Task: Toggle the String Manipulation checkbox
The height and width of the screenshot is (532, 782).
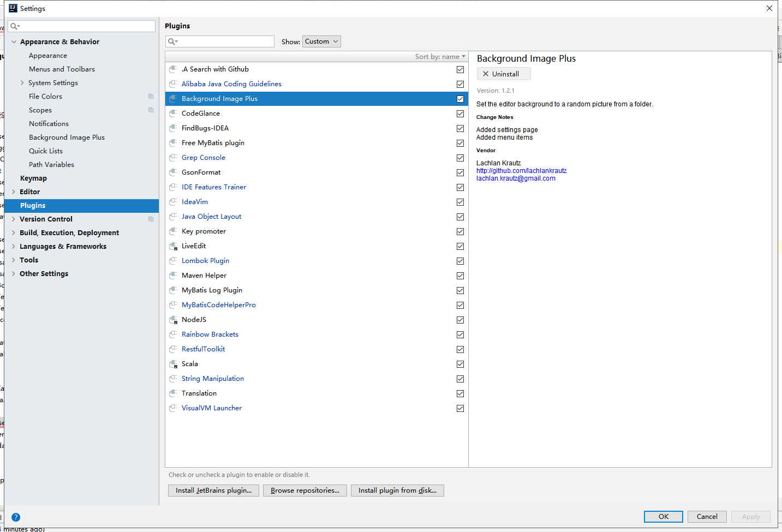Action: 461,379
